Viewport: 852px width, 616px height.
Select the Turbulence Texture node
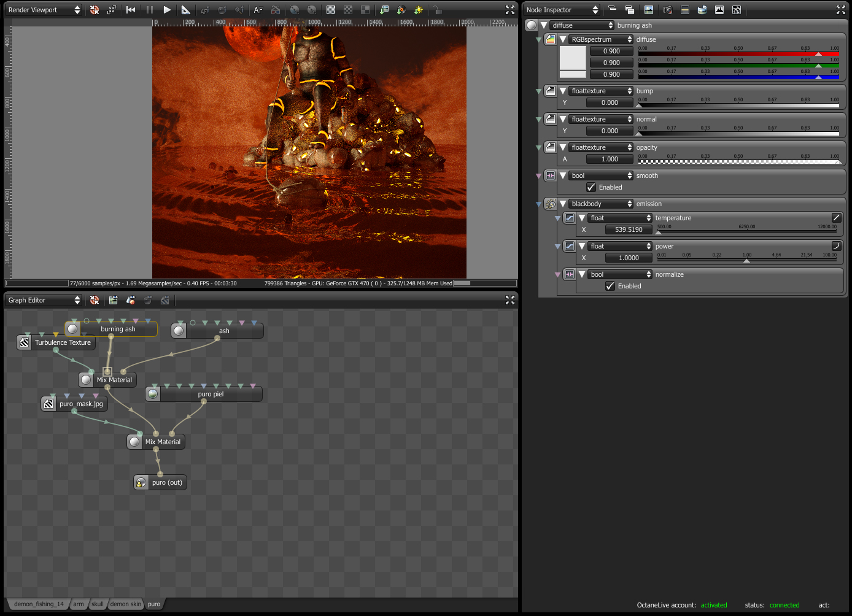coord(56,343)
